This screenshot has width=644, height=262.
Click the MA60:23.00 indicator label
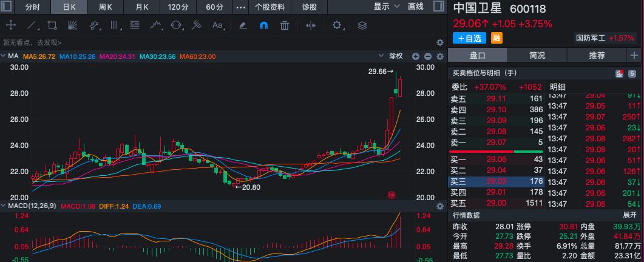(x=197, y=56)
